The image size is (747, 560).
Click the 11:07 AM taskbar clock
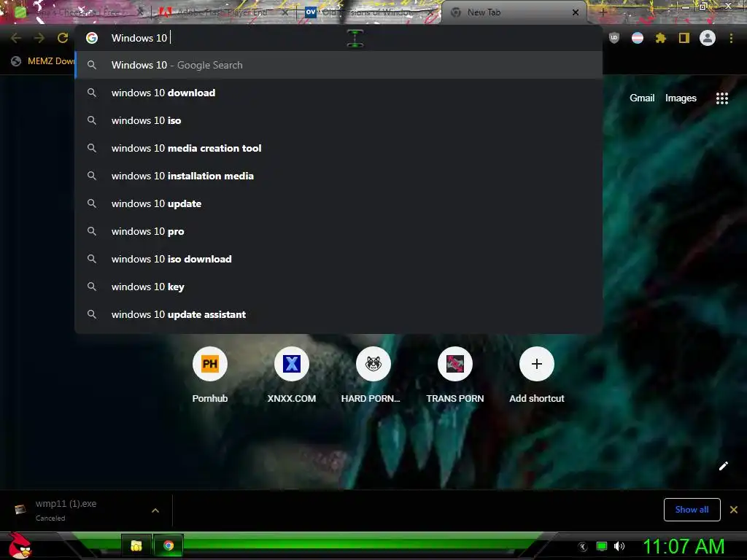(684, 547)
